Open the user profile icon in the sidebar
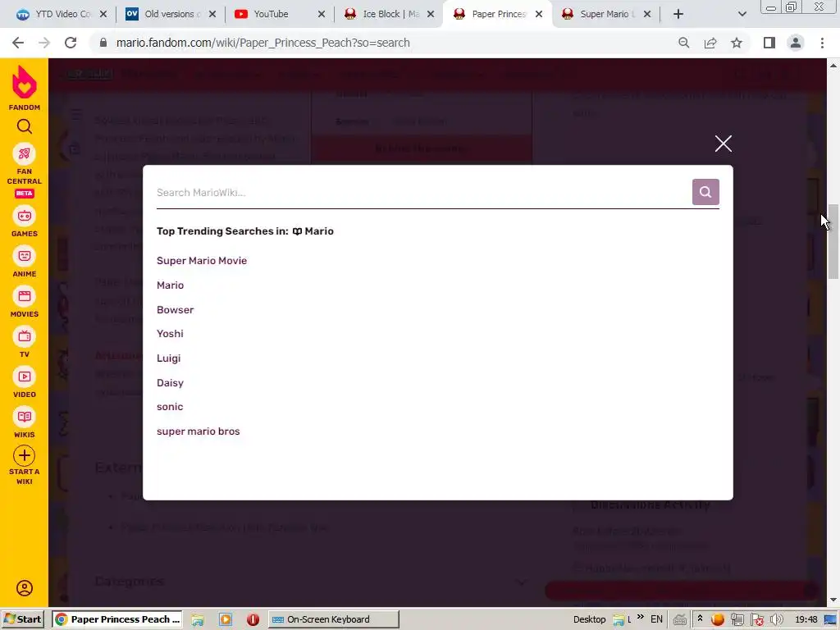This screenshot has width=840, height=630. [24, 588]
